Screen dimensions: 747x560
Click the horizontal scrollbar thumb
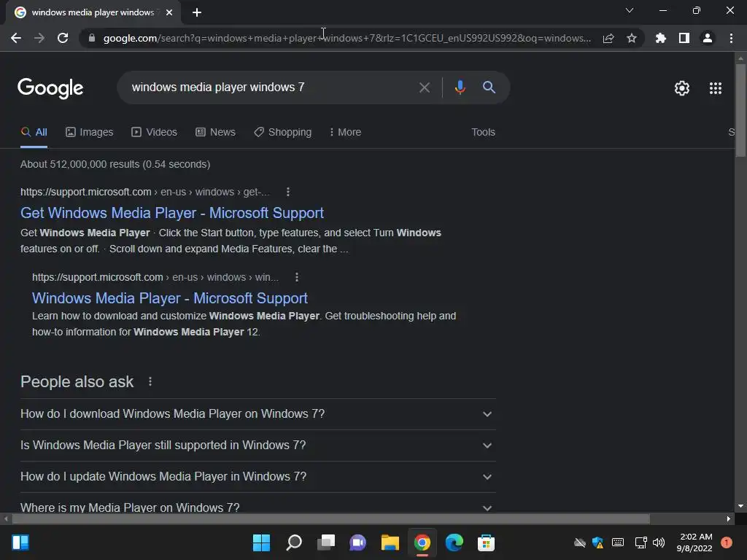330,518
